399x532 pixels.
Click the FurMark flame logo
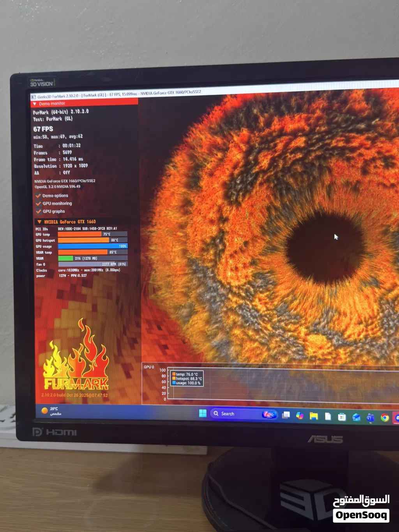point(76,355)
